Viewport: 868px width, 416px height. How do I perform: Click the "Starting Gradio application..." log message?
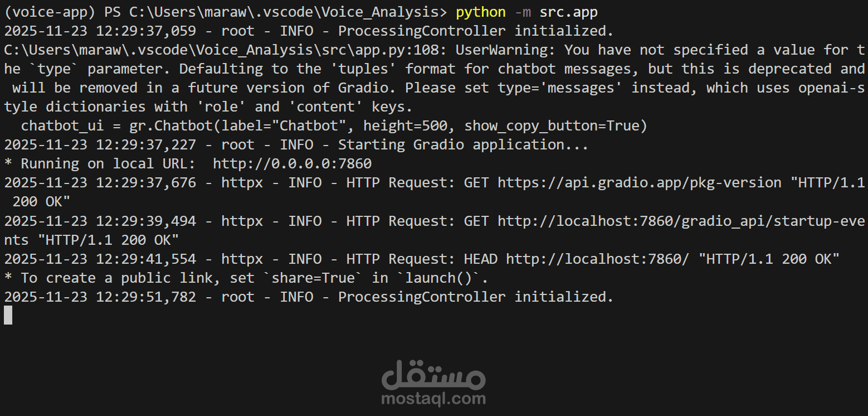click(x=463, y=145)
